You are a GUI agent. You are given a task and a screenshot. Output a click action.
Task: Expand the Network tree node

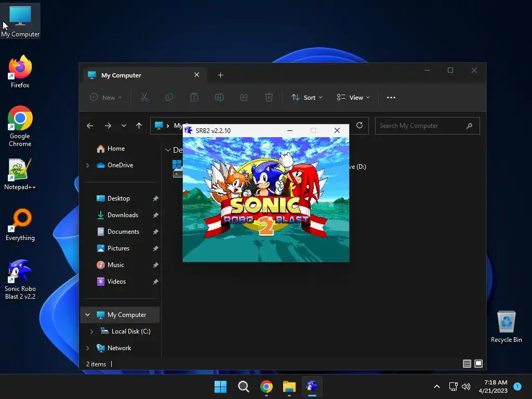coord(87,348)
